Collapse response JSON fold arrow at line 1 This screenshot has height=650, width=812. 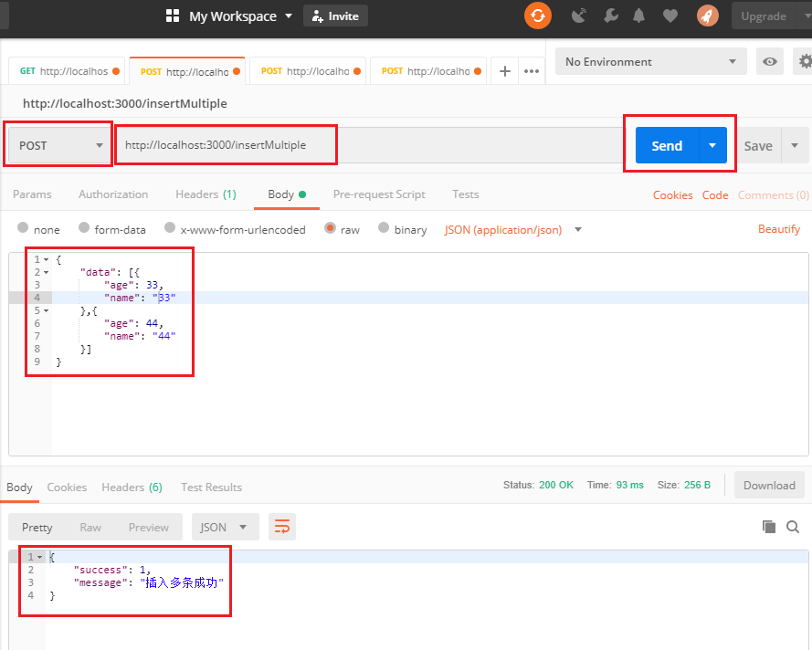pos(40,557)
